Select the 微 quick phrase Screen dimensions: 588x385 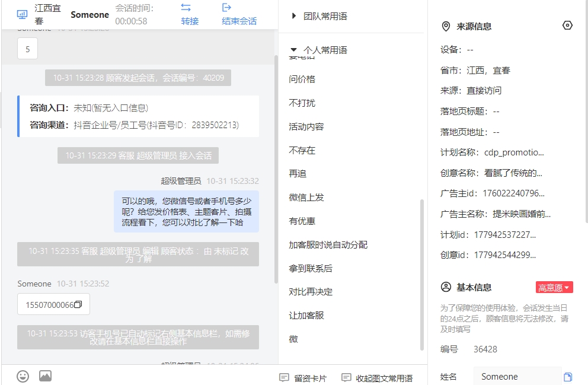[x=293, y=339]
